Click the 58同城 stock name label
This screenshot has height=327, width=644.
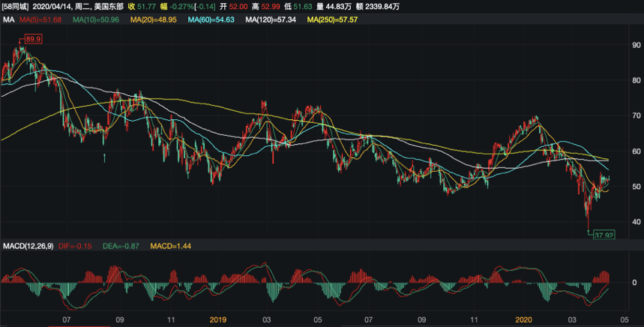[16, 6]
